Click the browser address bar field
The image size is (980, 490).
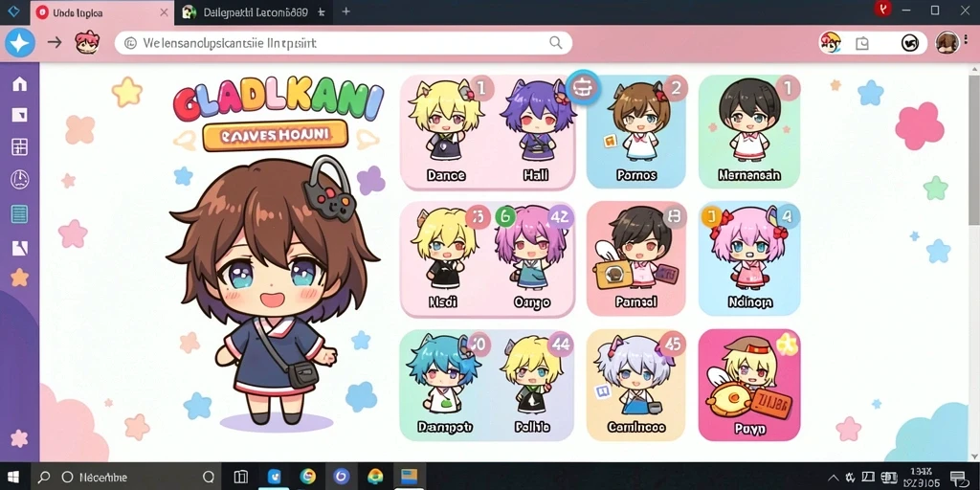tap(344, 42)
